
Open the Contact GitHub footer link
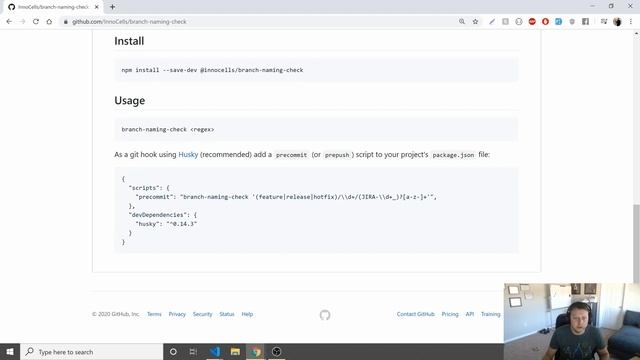coord(416,314)
